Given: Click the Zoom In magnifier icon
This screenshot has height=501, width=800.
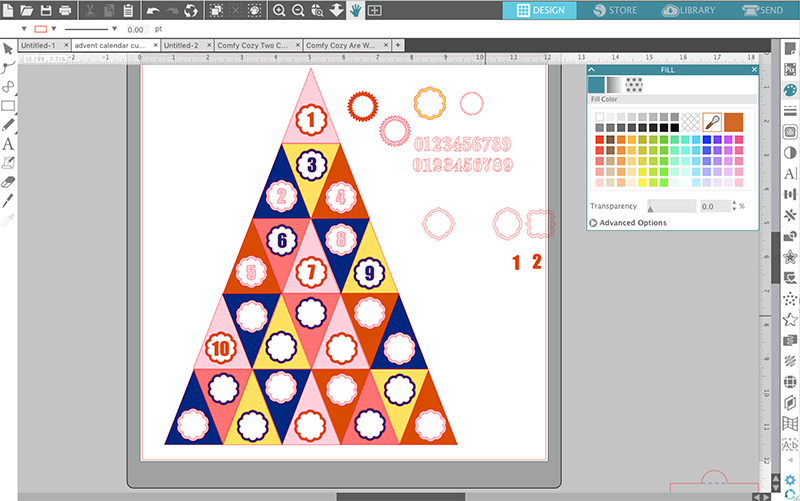Looking at the screenshot, I should click(279, 10).
